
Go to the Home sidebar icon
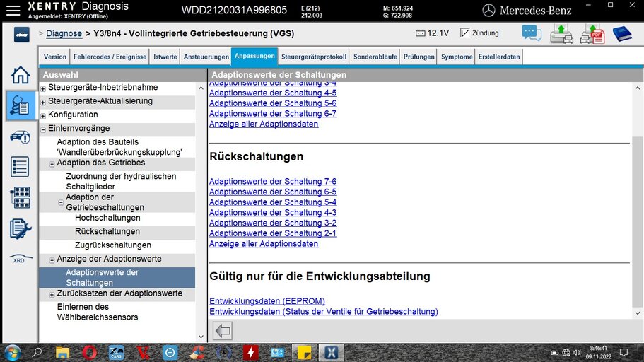coord(20,75)
